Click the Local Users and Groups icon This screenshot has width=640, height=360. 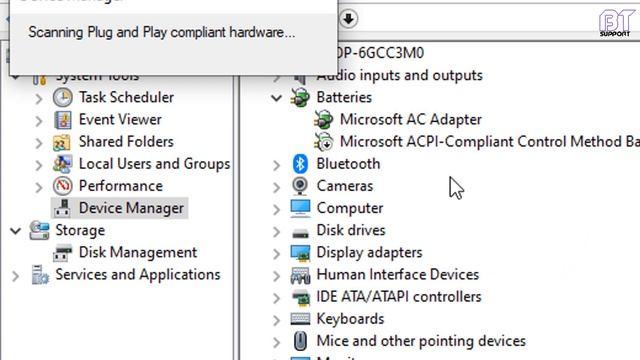coord(62,164)
